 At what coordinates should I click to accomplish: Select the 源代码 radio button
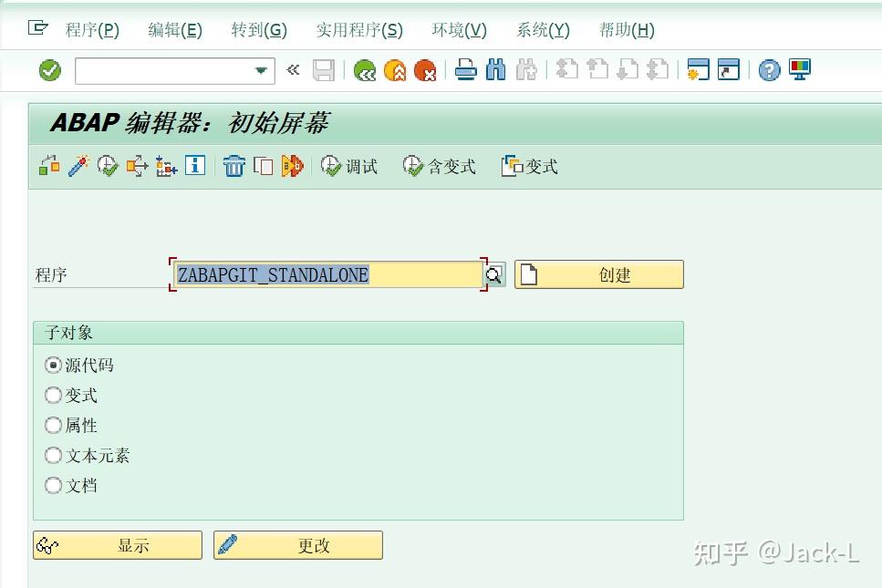pyautogui.click(x=53, y=366)
